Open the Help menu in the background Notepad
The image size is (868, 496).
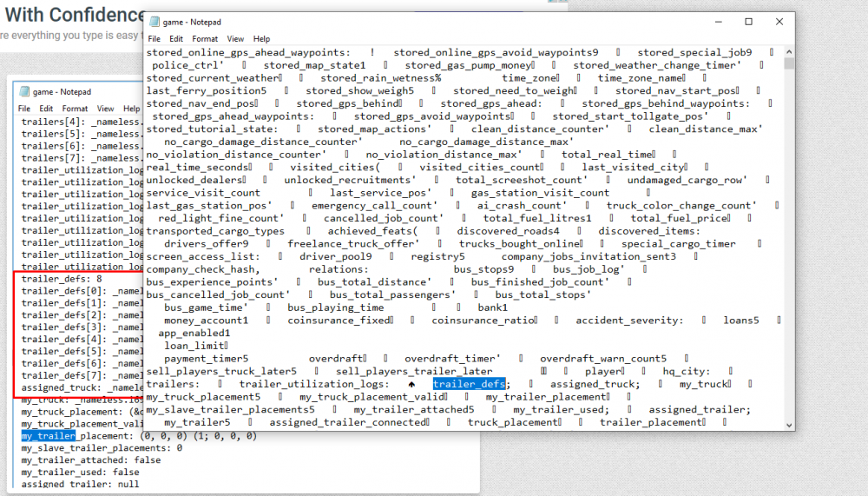pos(131,109)
